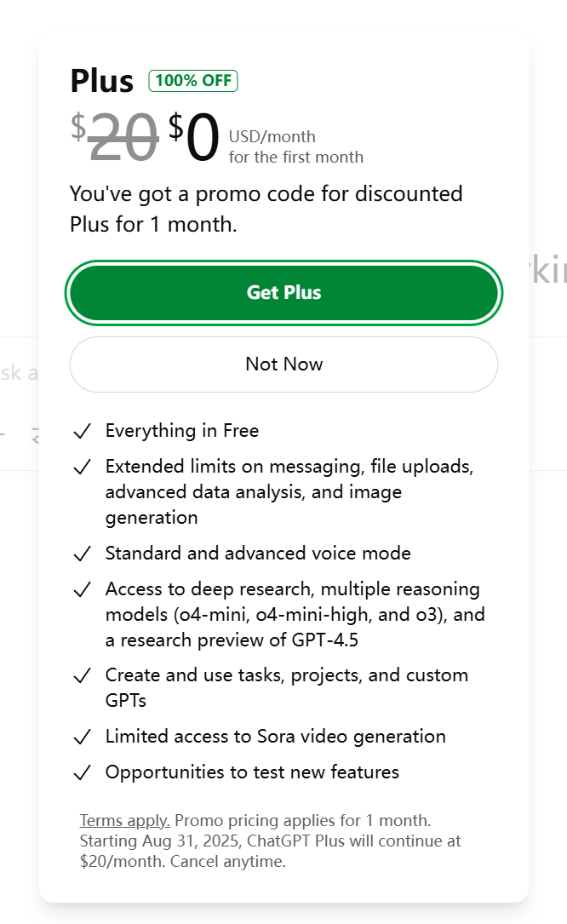Click checkmark beside Standard and advanced voice mode
The width and height of the screenshot is (567, 924).
tap(82, 554)
